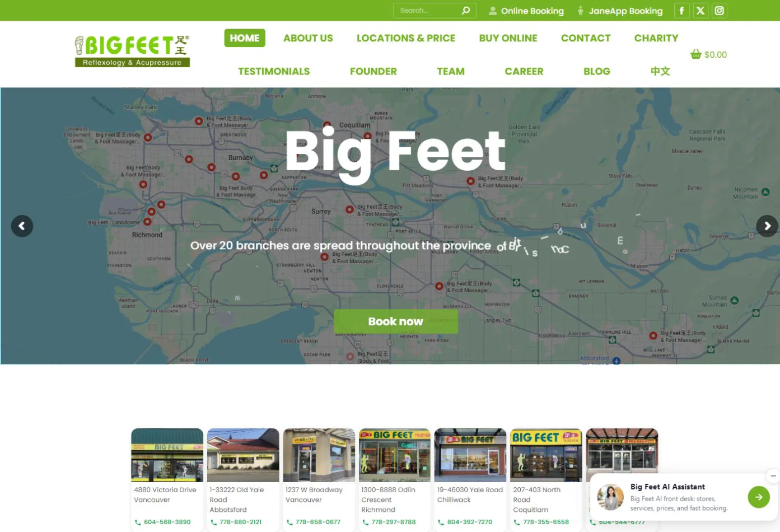This screenshot has width=780, height=532.
Task: Open the CONTACT page
Action: pos(586,38)
